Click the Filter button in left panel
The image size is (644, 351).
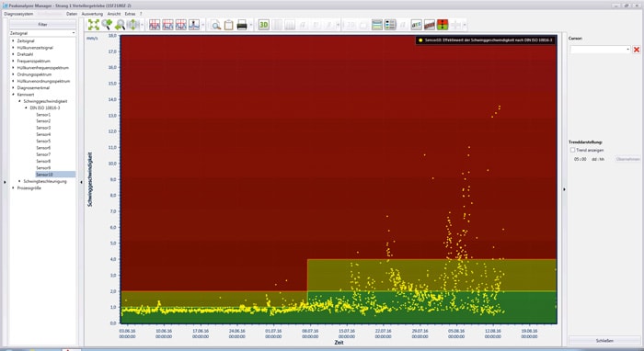[42, 25]
